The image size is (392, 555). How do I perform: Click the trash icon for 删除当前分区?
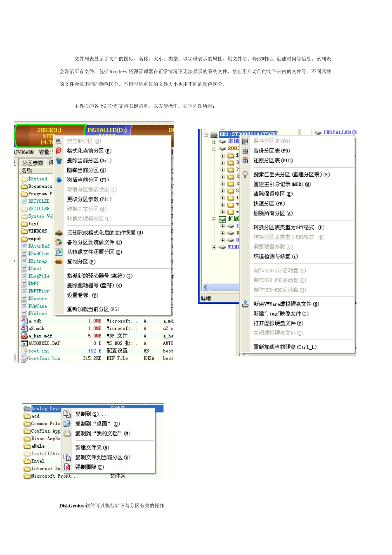(x=59, y=160)
